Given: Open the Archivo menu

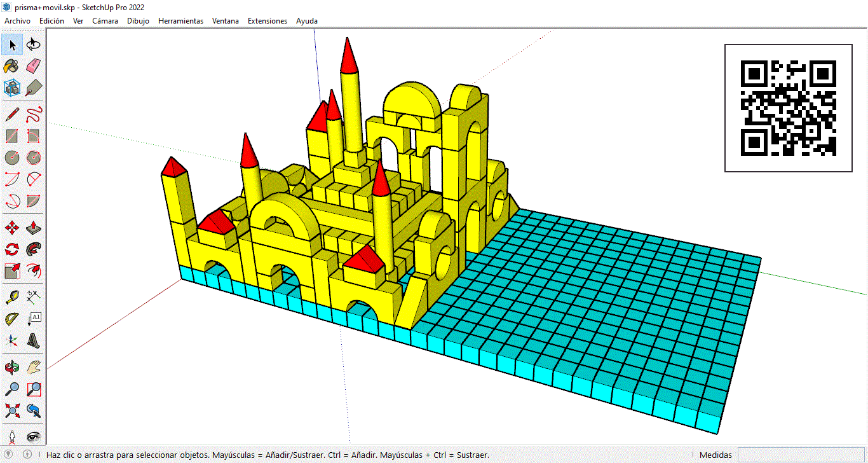Looking at the screenshot, I should [17, 21].
